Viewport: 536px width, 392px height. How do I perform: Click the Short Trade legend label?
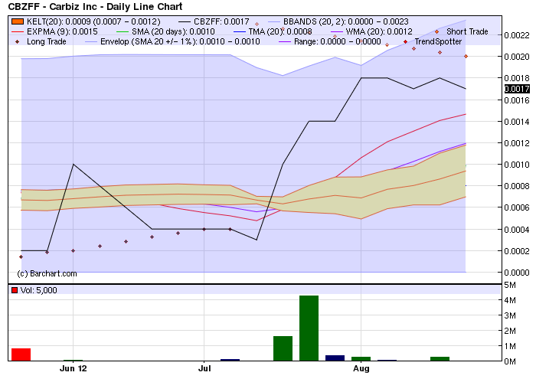point(467,31)
